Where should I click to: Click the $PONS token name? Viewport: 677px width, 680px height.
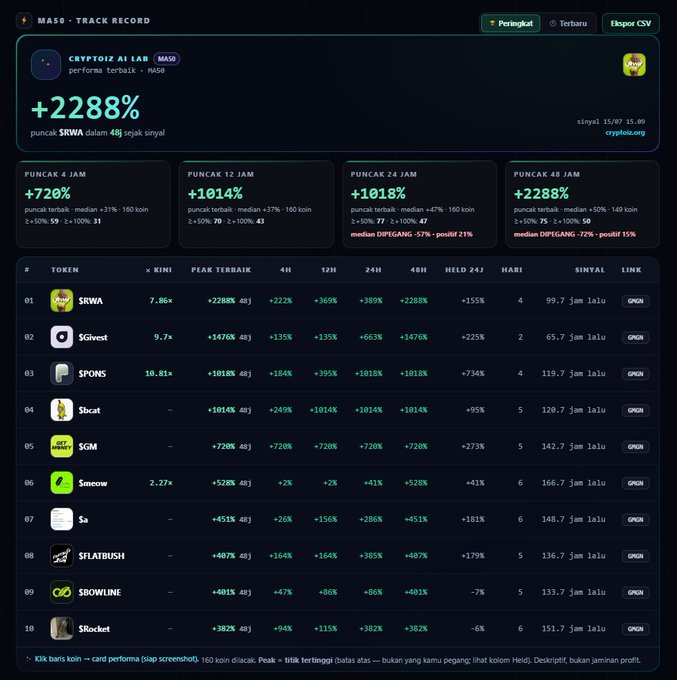click(92, 373)
